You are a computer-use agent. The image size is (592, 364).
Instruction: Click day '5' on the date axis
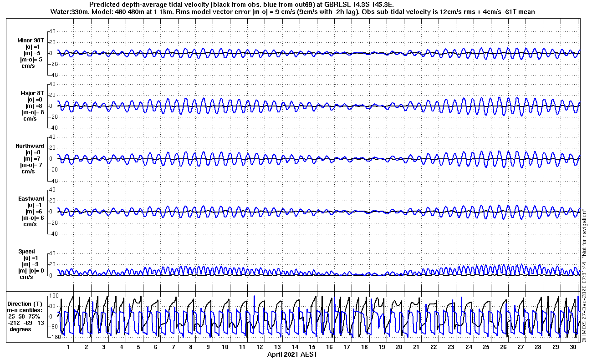click(x=138, y=347)
